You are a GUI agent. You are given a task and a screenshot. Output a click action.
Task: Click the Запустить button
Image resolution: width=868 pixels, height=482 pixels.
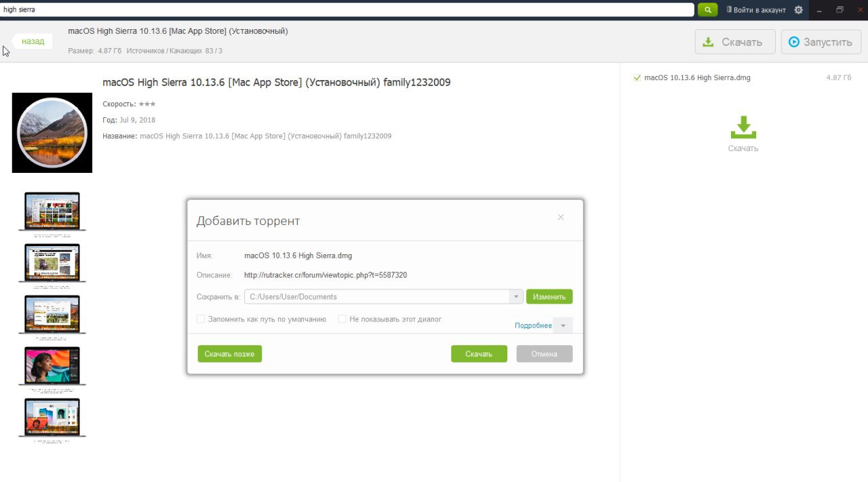(x=820, y=42)
